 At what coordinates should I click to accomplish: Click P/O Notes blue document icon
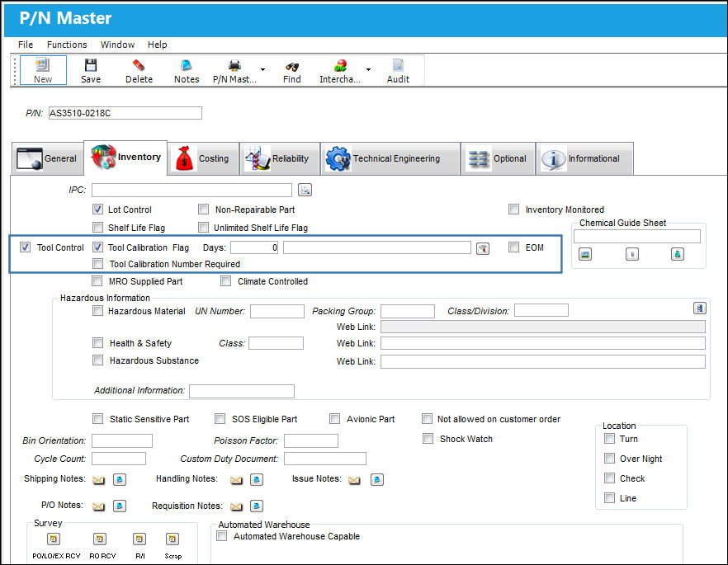(120, 506)
